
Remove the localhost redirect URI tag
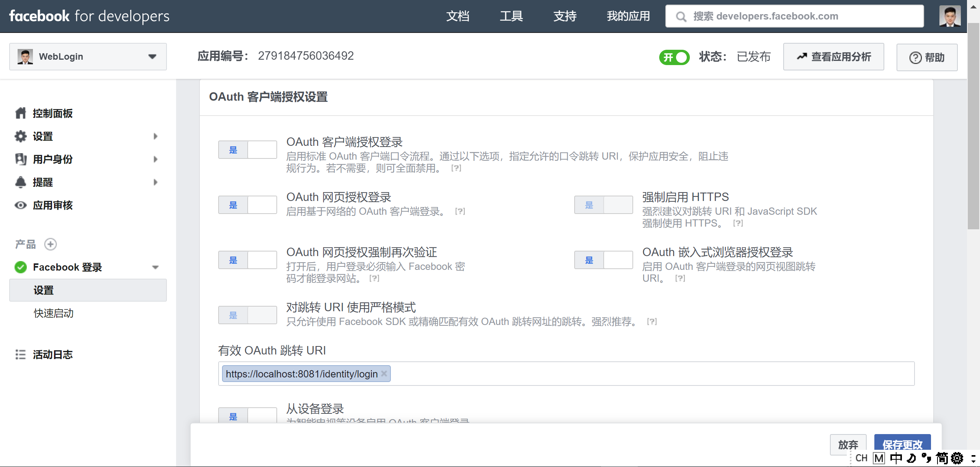pos(384,373)
